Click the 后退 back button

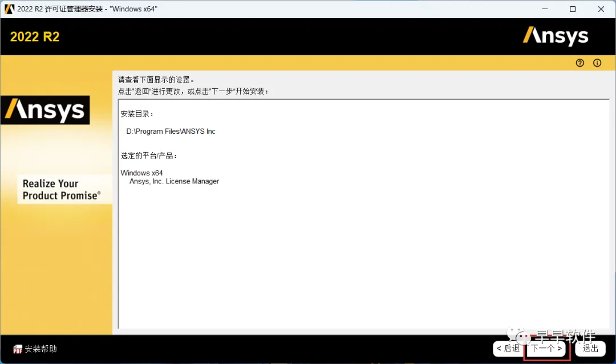[x=508, y=348]
